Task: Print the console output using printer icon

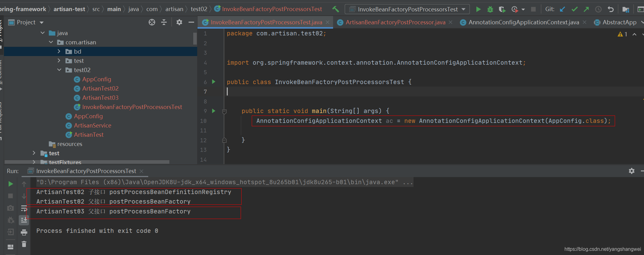Action: click(x=24, y=232)
